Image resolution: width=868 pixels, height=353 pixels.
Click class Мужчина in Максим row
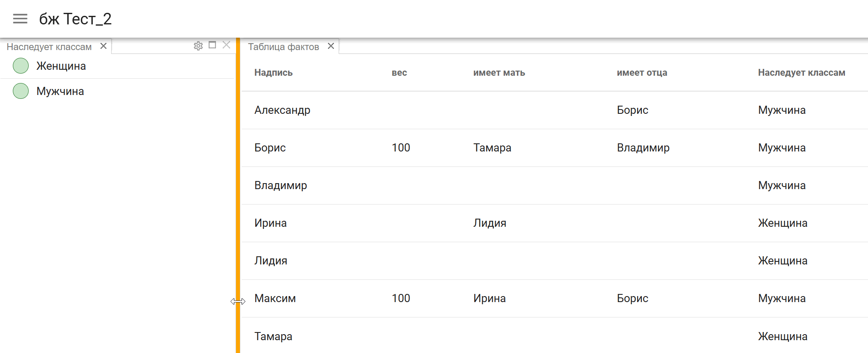pos(782,298)
